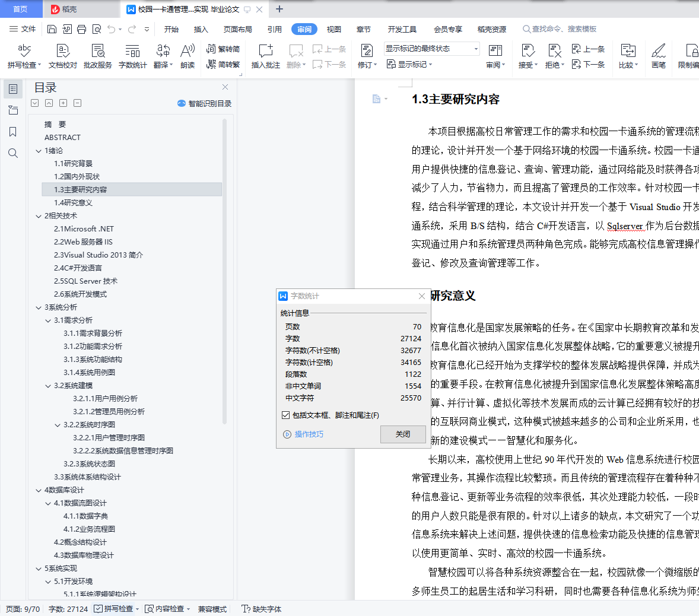This screenshot has height=616, width=699.
Task: Click print preview icon in quick toolbar
Action: tap(96, 29)
